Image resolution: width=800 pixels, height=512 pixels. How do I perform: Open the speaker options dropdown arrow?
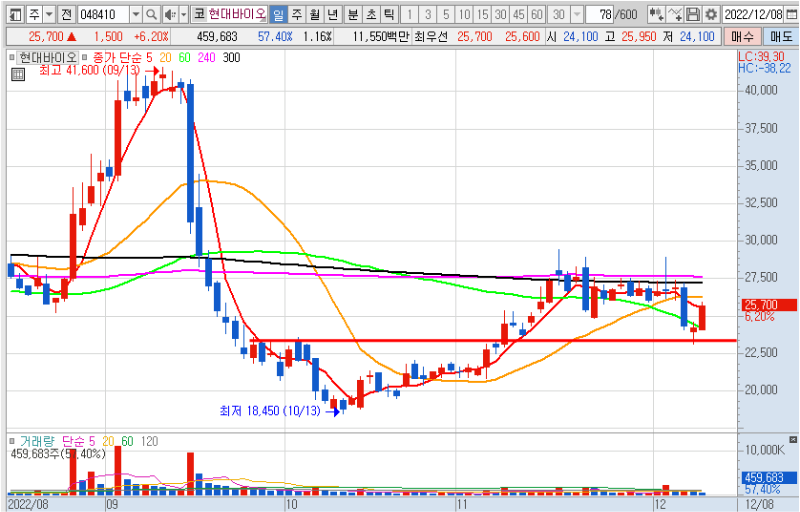(184, 14)
